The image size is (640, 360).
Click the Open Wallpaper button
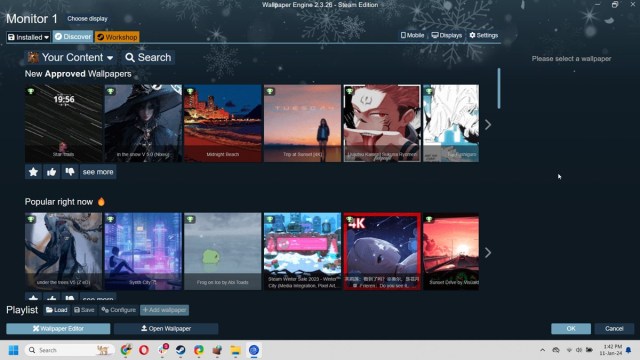166,329
